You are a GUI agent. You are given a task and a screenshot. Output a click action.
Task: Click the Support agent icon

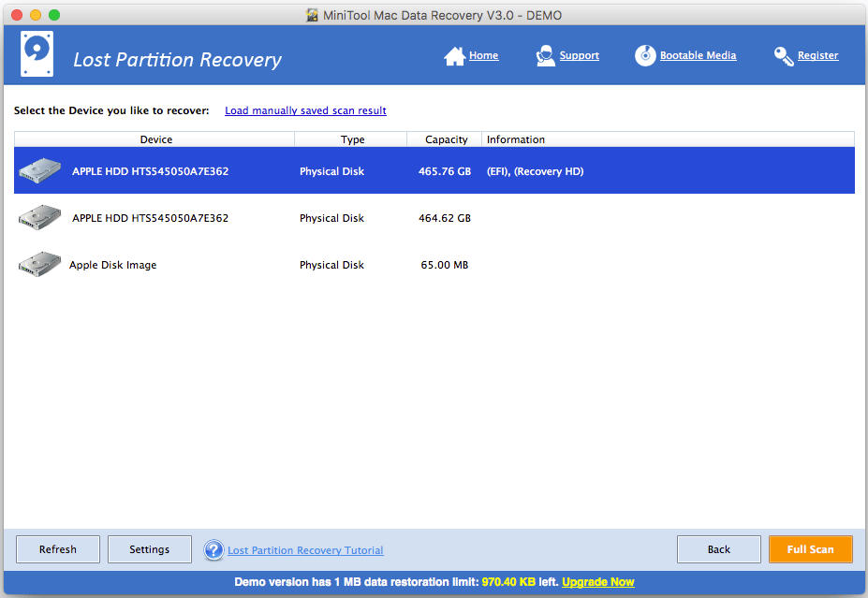(x=545, y=56)
